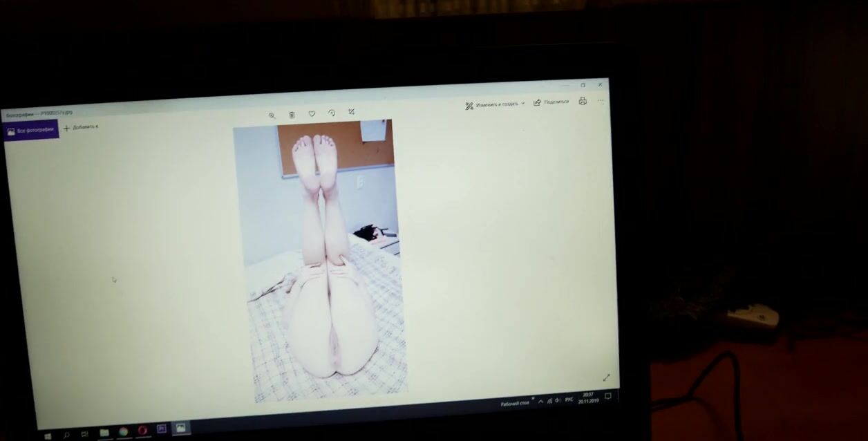This screenshot has height=441, width=868.
Task: Open the volume control in system tray
Action: point(558,400)
